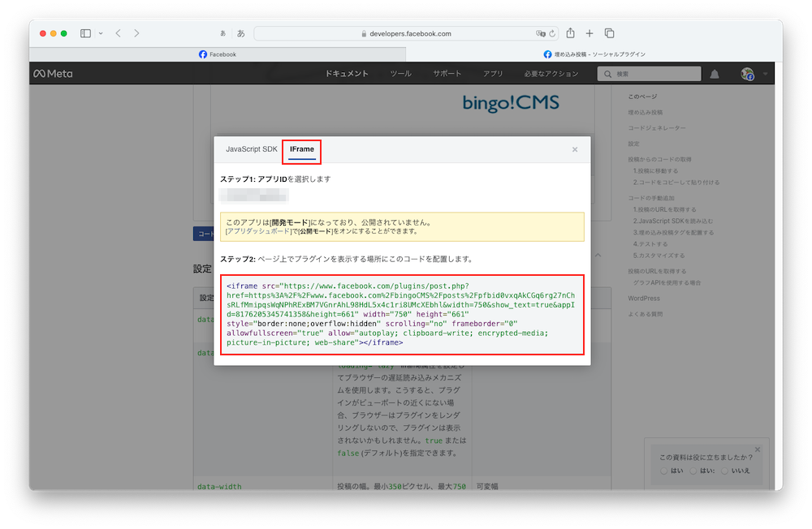The height and width of the screenshot is (529, 812).
Task: Select larger text size reader button
Action: (241, 33)
